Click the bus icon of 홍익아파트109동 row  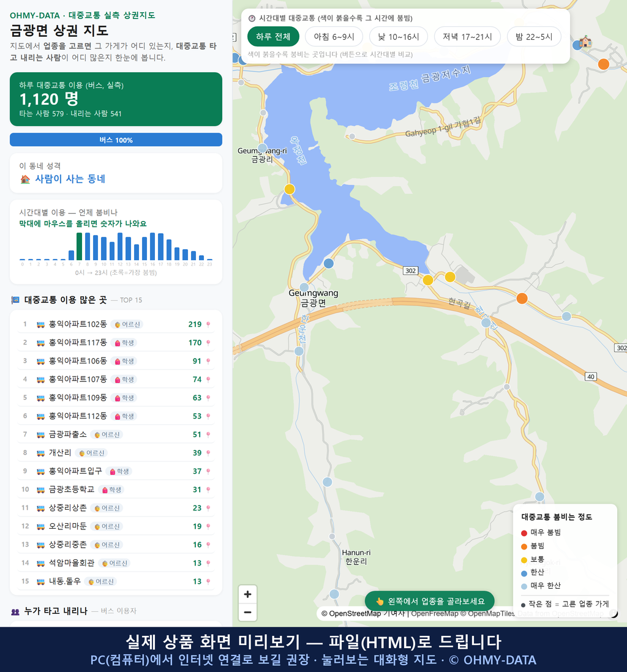tap(41, 398)
